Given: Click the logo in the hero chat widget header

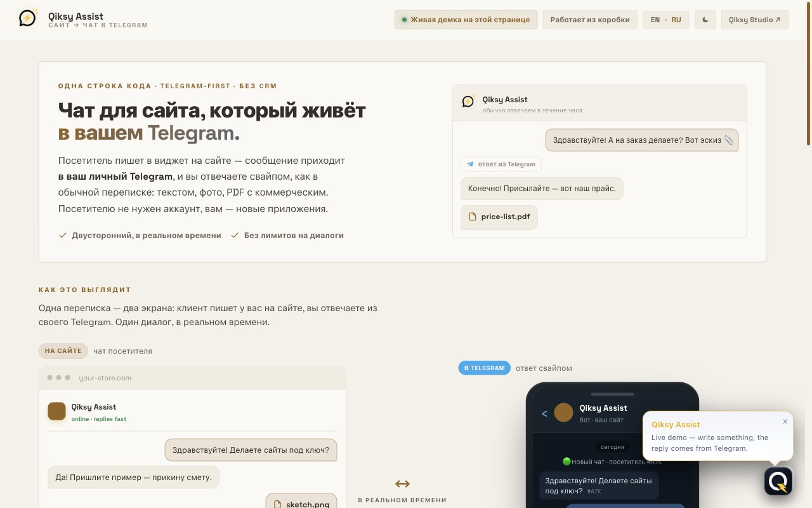Looking at the screenshot, I should [469, 101].
